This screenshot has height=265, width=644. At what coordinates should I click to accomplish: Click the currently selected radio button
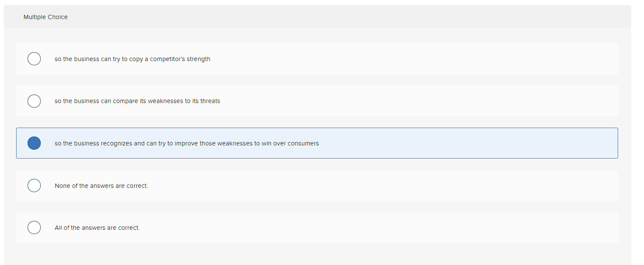(34, 143)
